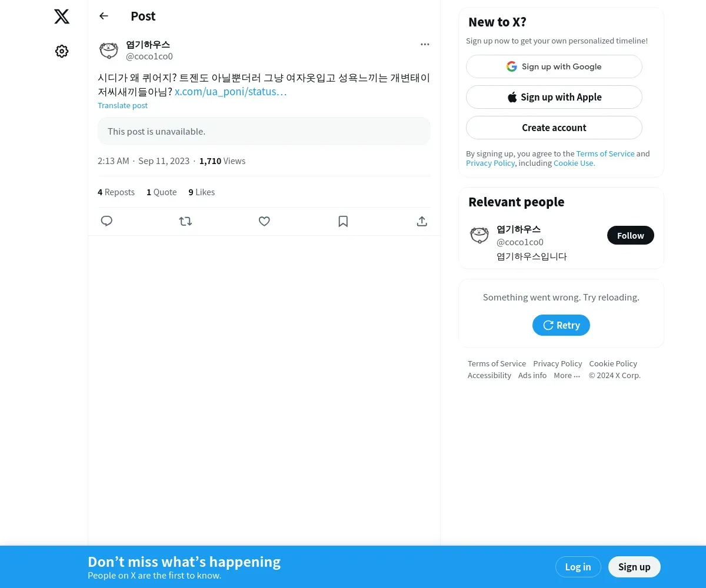This screenshot has width=706, height=588.
Task: View the 4 Reposts list
Action: (x=116, y=192)
